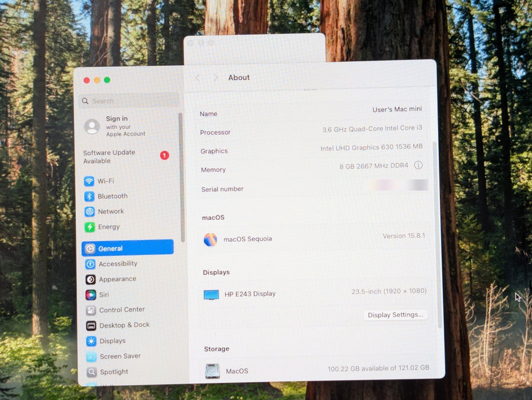The width and height of the screenshot is (532, 400).
Task: Click the sidebar scrollbar
Action: [181, 177]
